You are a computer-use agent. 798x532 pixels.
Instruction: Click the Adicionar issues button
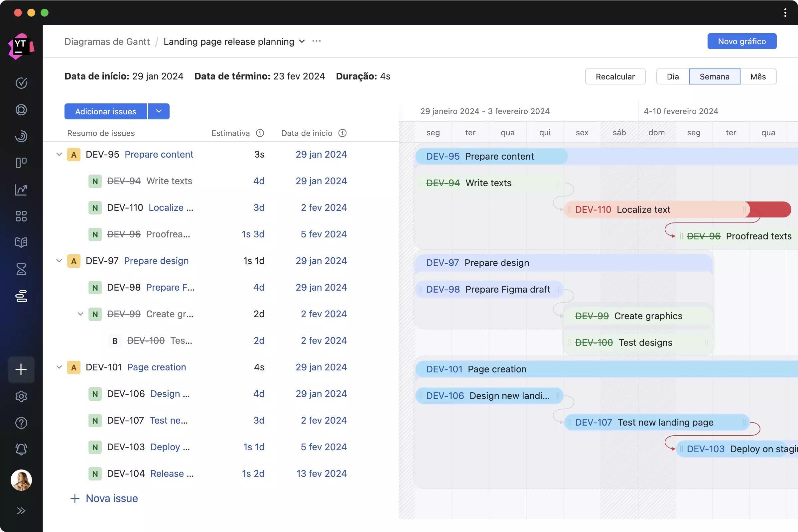(x=105, y=111)
